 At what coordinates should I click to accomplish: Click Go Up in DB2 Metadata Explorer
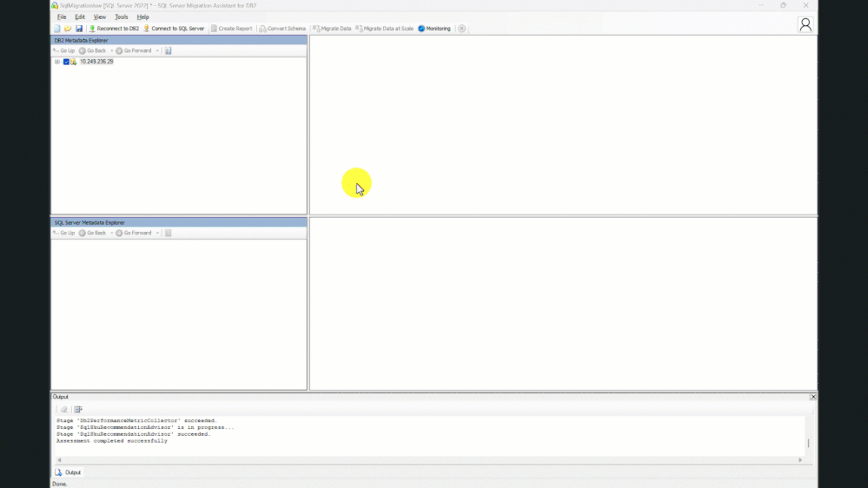(x=63, y=51)
